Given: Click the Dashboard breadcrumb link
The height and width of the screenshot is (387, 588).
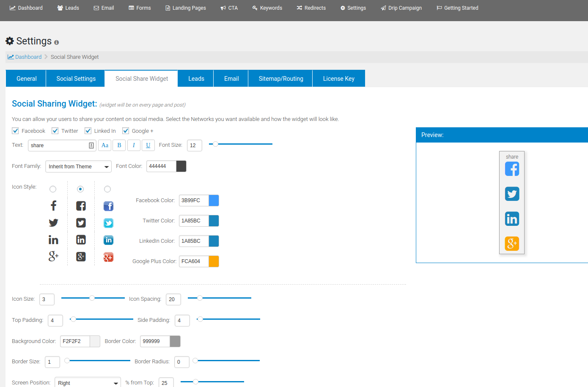Looking at the screenshot, I should click(x=28, y=57).
